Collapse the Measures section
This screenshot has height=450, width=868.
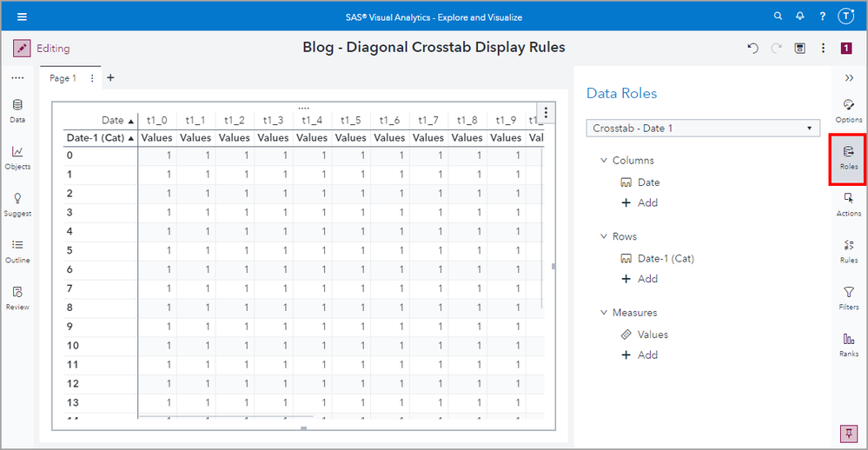(604, 313)
